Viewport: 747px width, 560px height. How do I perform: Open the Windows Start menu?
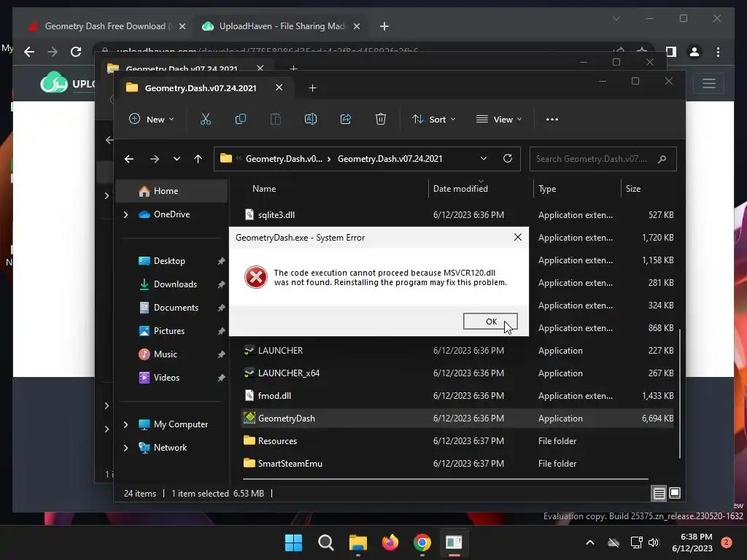point(293,542)
